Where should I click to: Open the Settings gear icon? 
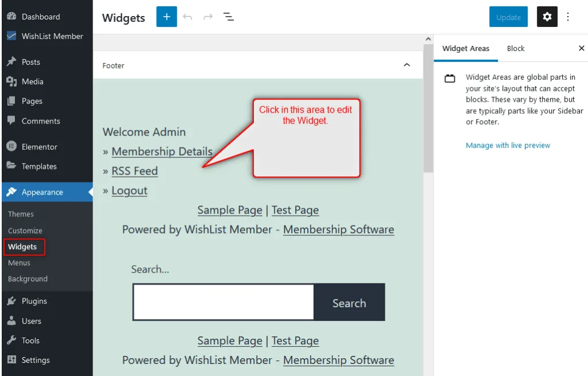[547, 17]
